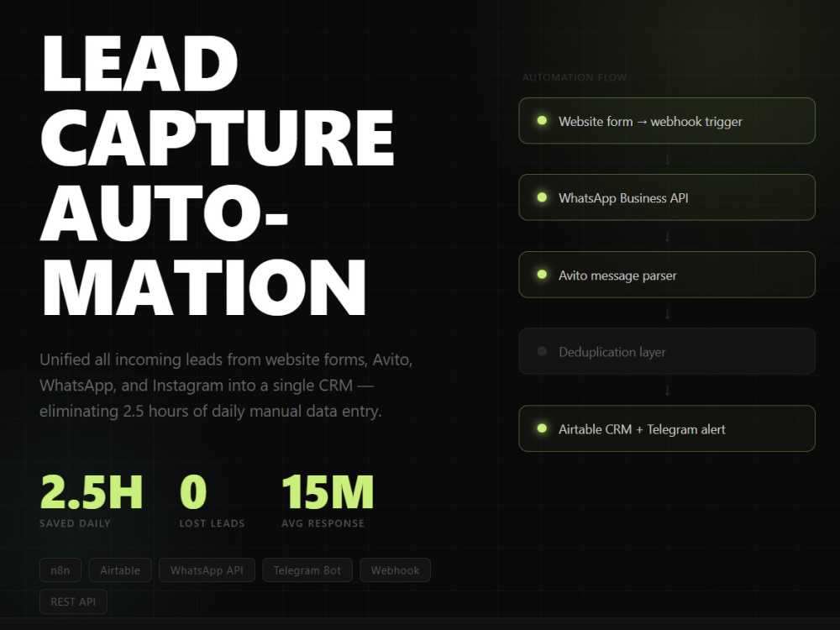Click the Airtable tag

click(x=120, y=570)
